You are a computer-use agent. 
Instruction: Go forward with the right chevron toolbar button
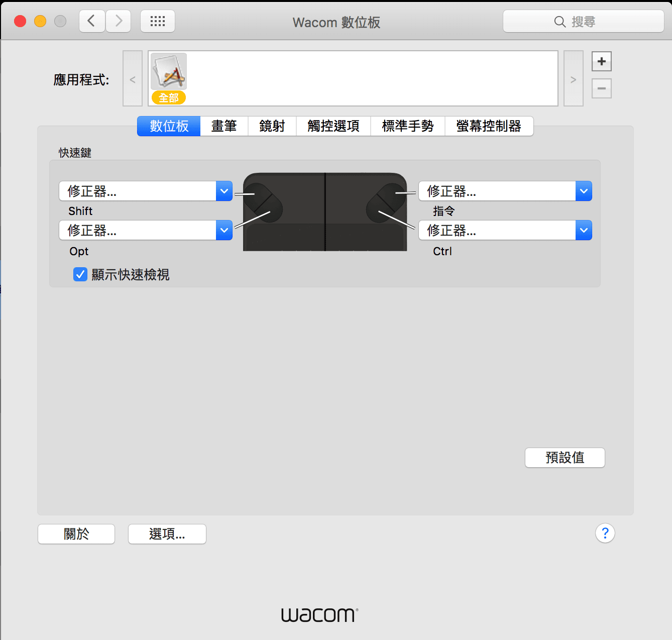point(119,21)
